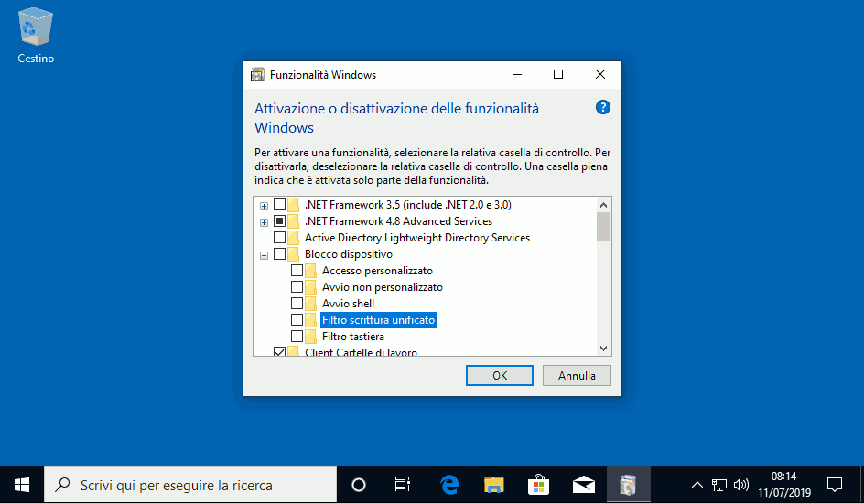864x504 pixels.
Task: Enable the .NET Framework 3.5 checkbox
Action: (x=280, y=205)
